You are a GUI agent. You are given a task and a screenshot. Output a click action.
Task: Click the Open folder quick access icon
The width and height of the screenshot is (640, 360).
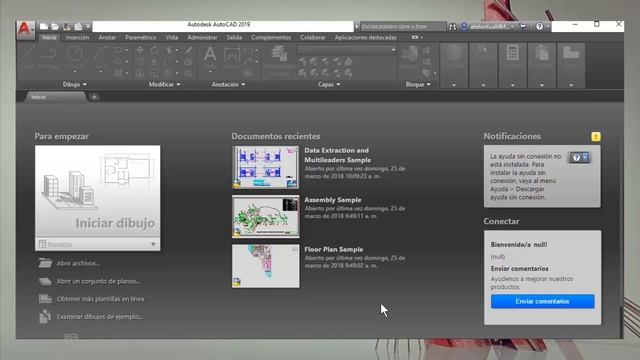[55, 27]
